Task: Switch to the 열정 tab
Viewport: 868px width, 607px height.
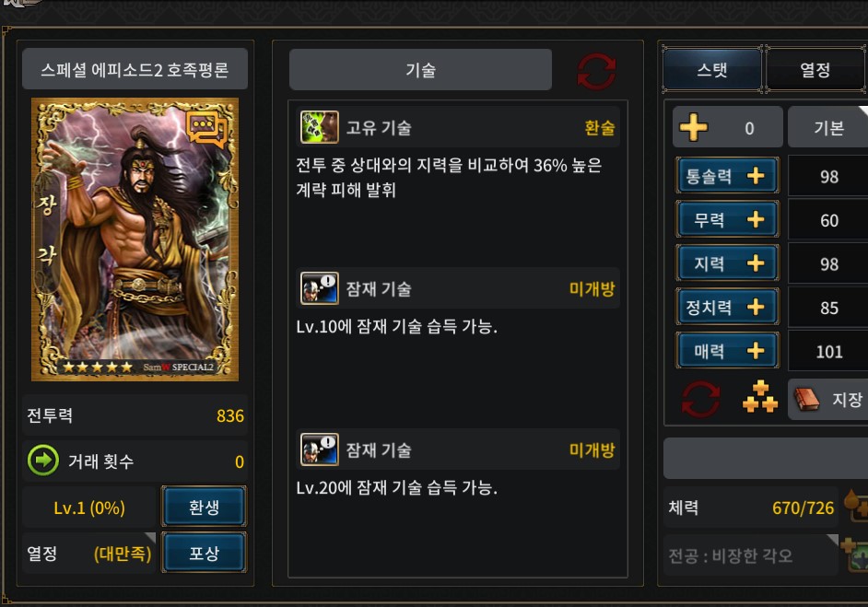Action: [815, 70]
